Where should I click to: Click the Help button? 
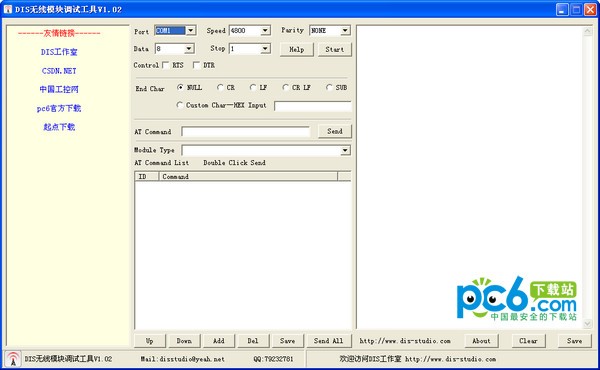(x=297, y=49)
